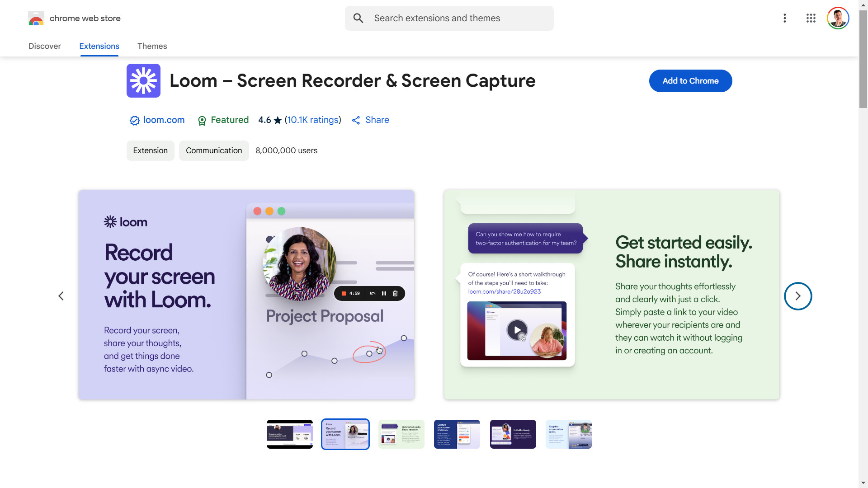
Task: Click the play button in the green slide
Action: point(517,330)
